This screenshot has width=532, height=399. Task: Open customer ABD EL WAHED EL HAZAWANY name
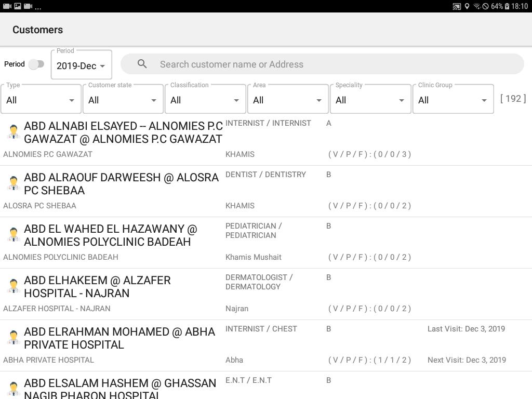coord(110,235)
